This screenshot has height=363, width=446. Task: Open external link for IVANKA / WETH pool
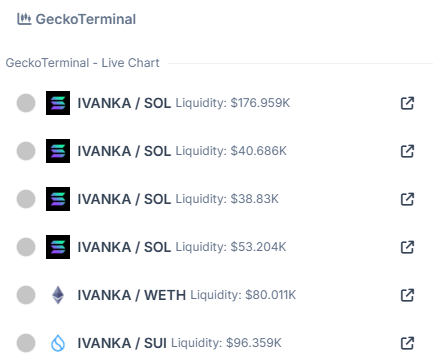[407, 295]
